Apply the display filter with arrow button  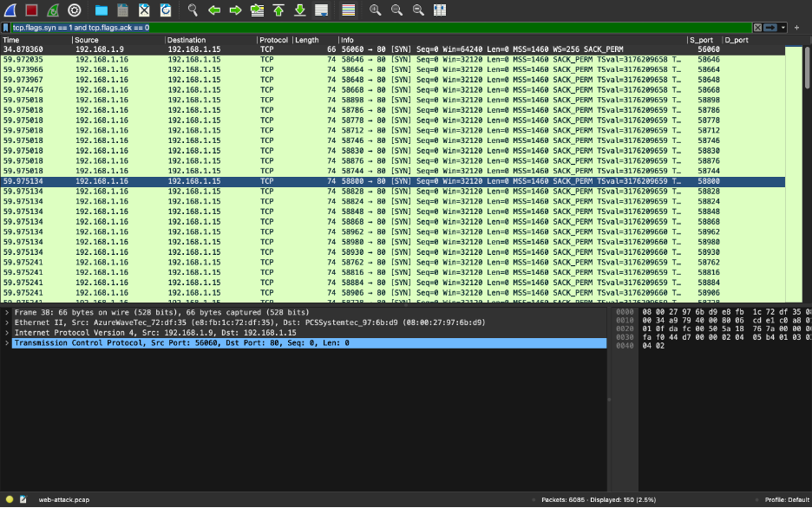(x=770, y=26)
